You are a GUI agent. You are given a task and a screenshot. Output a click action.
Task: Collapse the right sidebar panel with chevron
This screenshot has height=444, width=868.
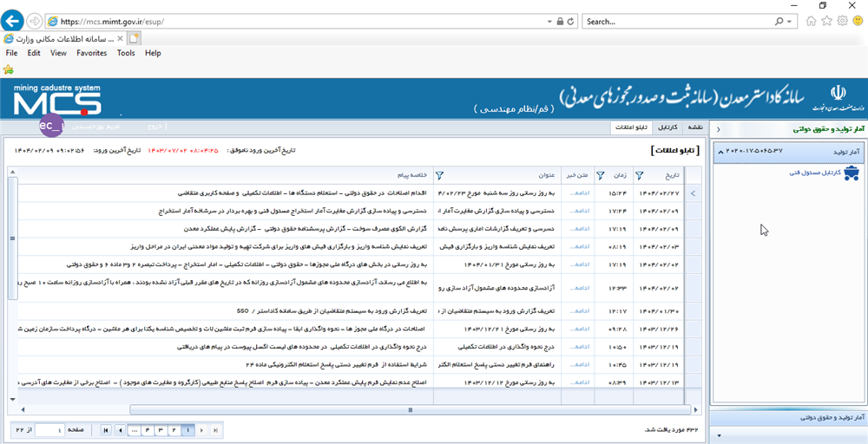(718, 129)
